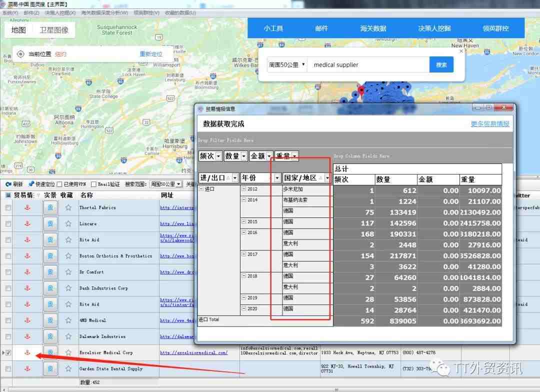
Task: Click the medical supplier search input field
Action: coord(368,65)
